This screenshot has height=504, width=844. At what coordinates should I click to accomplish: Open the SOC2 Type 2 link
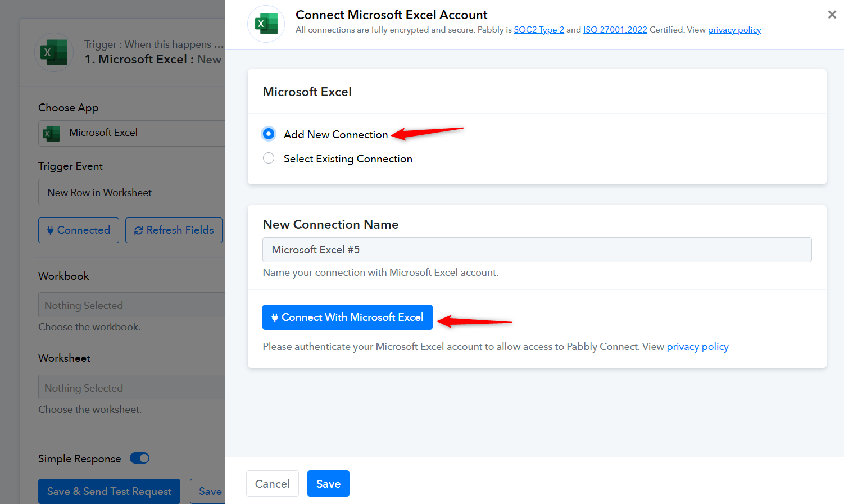(539, 30)
